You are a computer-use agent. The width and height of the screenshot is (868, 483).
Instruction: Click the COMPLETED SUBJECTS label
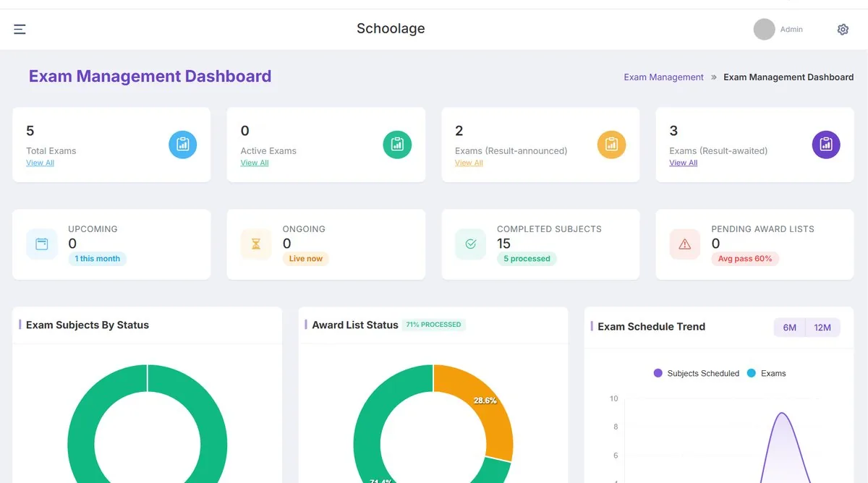point(549,229)
